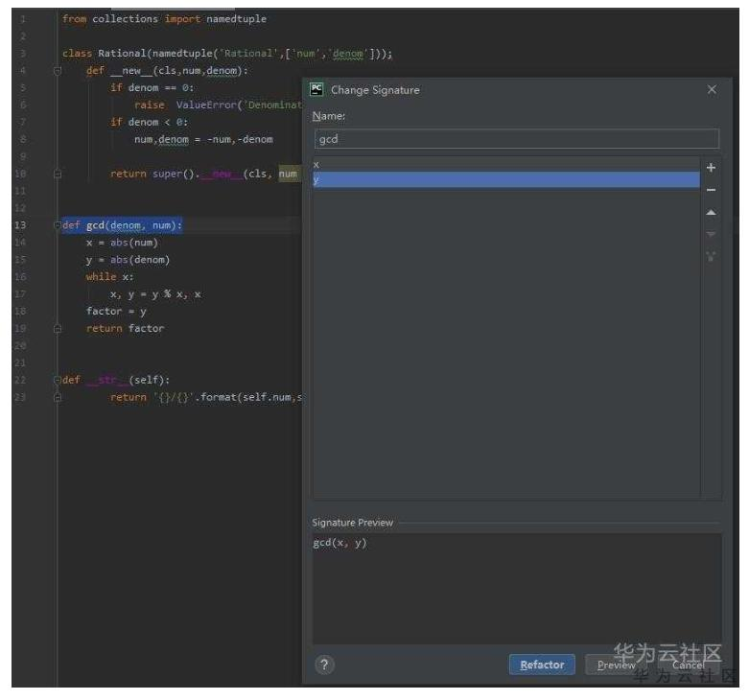Click the move-down arrow icon
749x700 pixels.
711,234
